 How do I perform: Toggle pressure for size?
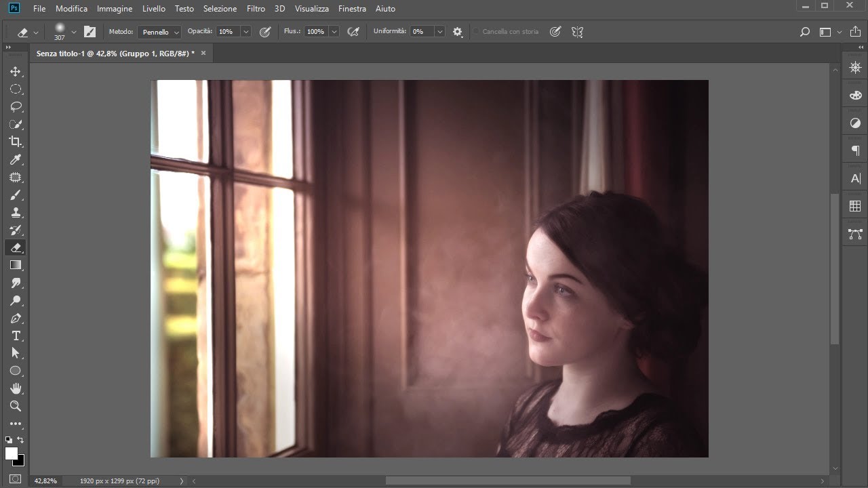click(x=555, y=32)
